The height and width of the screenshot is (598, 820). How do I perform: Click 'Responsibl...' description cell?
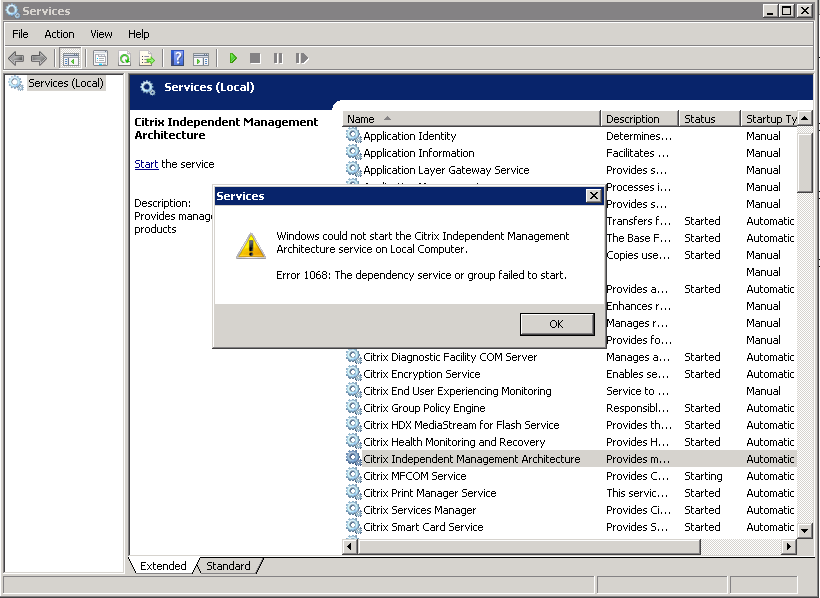[x=637, y=408]
